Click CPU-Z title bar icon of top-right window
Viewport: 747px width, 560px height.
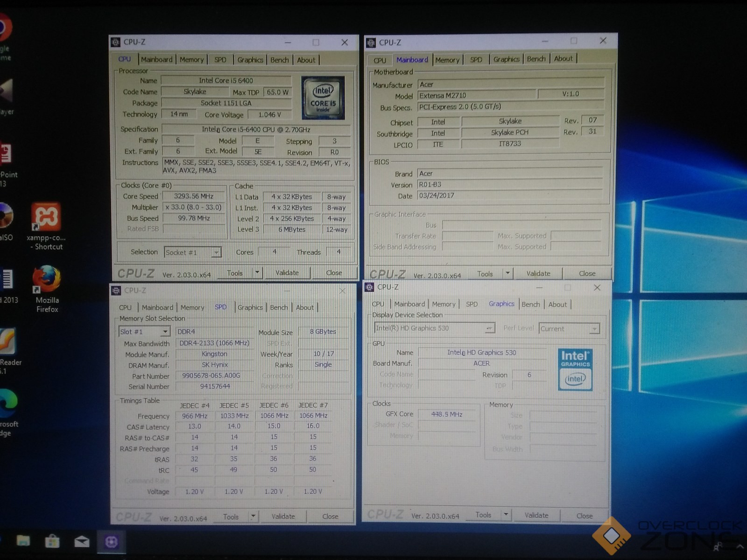[x=371, y=43]
